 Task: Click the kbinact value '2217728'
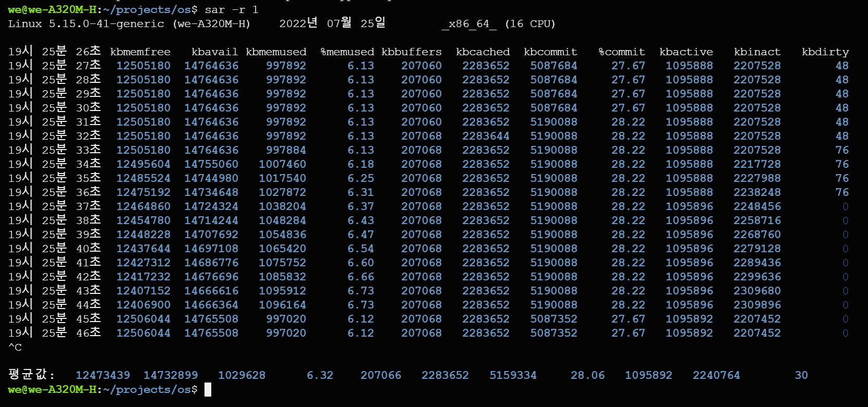(757, 165)
